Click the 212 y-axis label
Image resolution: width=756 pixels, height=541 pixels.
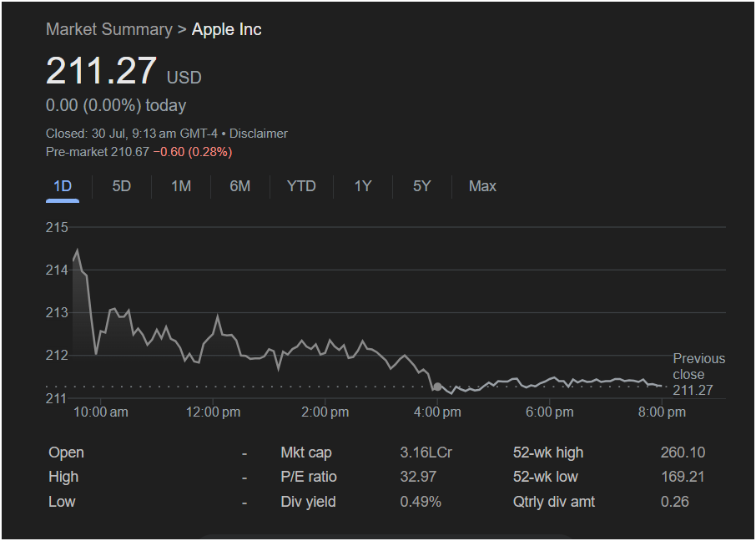coord(57,356)
